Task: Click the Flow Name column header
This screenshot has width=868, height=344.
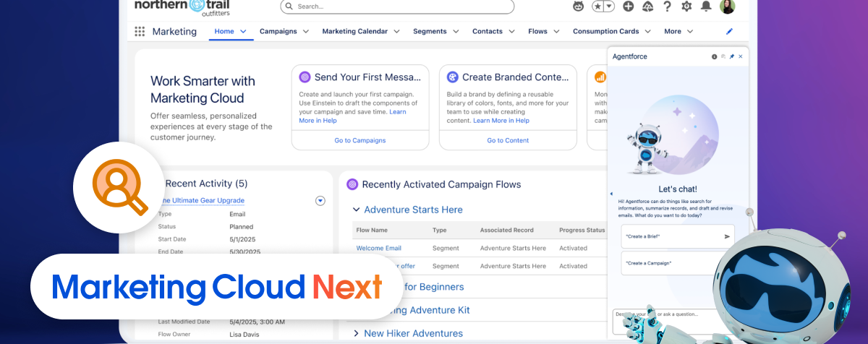Action: pyautogui.click(x=372, y=231)
